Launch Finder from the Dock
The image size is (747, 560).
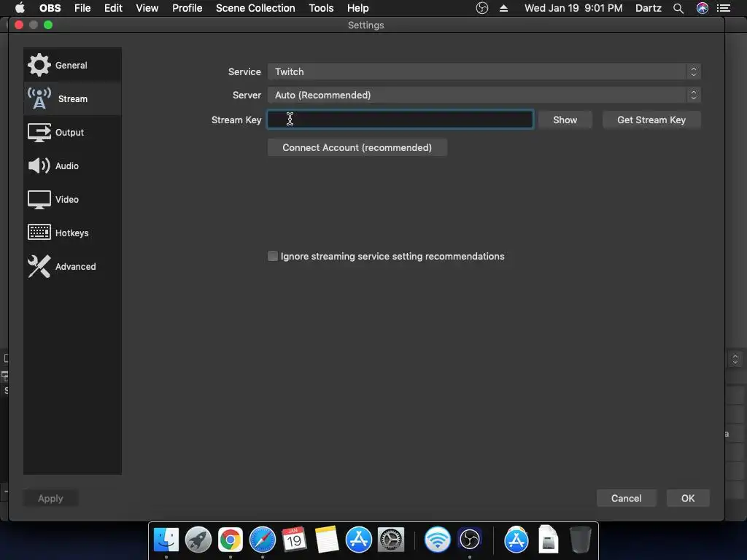[x=166, y=540]
